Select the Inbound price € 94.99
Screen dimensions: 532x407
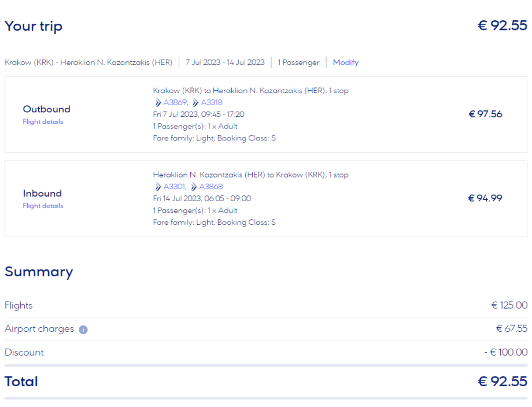[485, 198]
